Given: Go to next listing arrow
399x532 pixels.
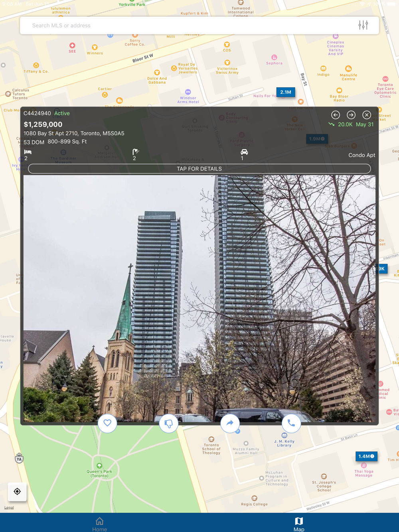Looking at the screenshot, I should [351, 115].
